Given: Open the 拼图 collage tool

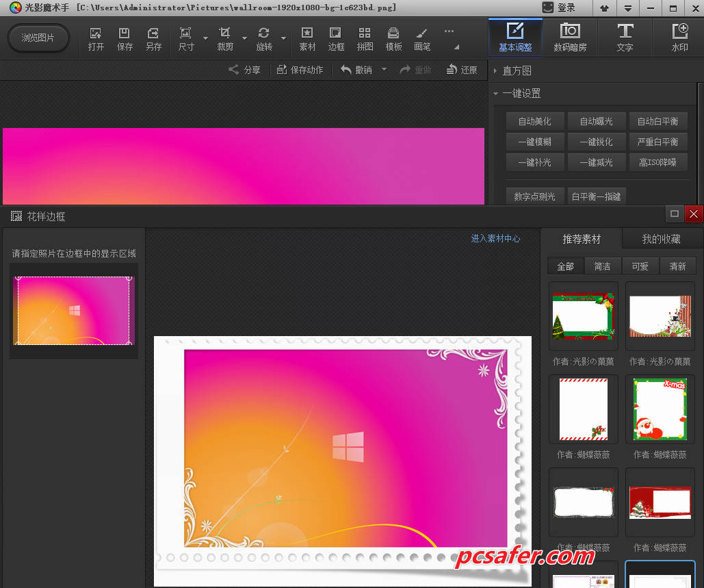Looking at the screenshot, I should click(x=365, y=39).
